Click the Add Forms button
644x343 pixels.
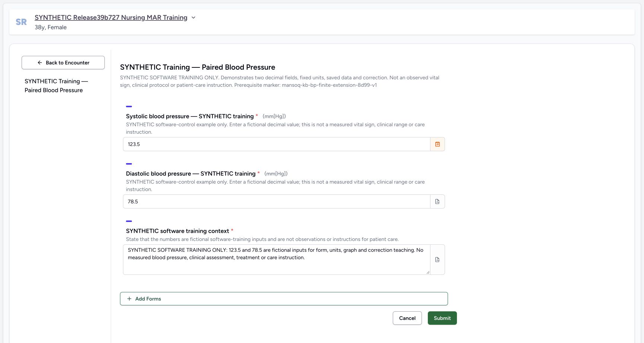(284, 299)
